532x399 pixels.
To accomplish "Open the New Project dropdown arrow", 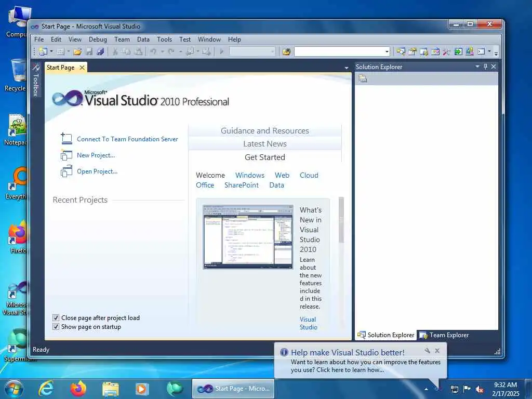I will (x=51, y=51).
